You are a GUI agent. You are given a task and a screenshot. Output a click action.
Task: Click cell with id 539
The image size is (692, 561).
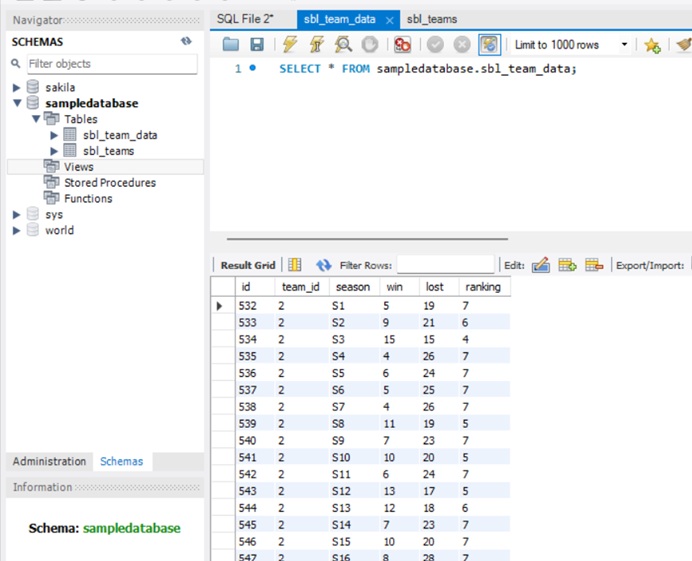(256, 424)
